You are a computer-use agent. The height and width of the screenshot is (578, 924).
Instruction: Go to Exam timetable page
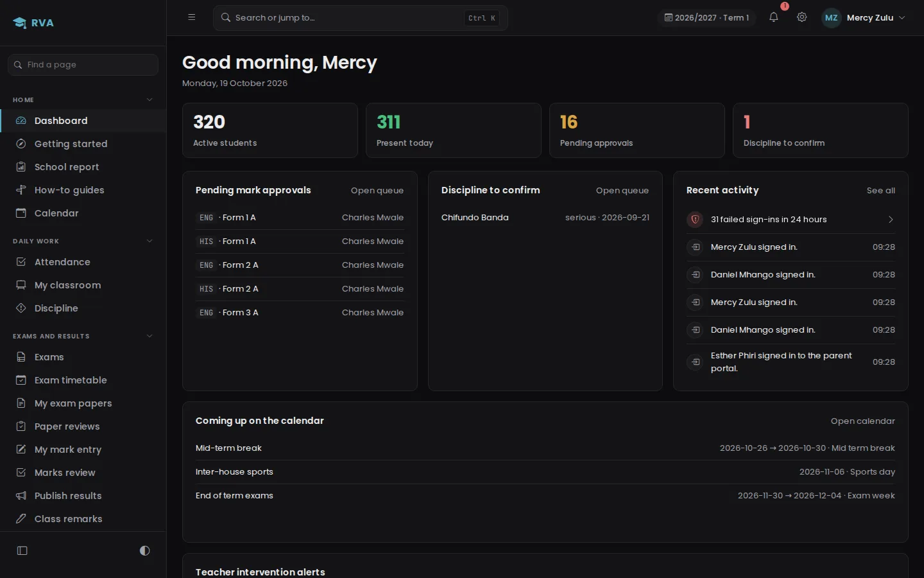point(83,380)
